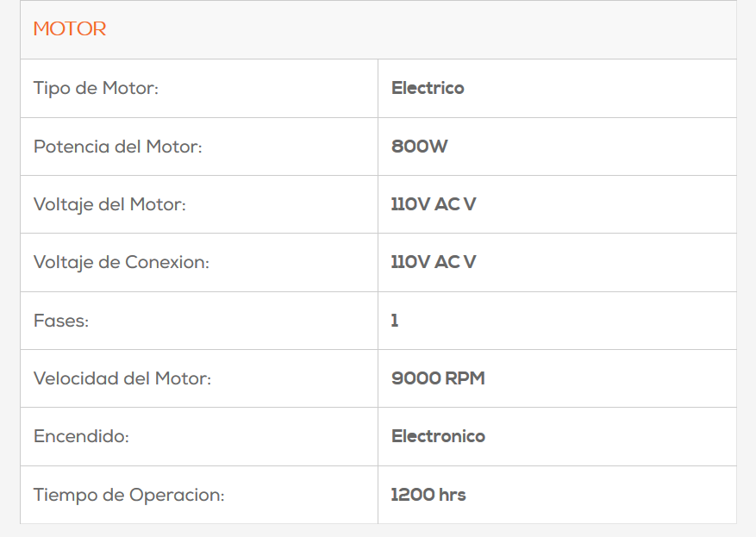Select the 'Voltaje de Conexion:' label
The width and height of the screenshot is (756, 537).
point(121,262)
